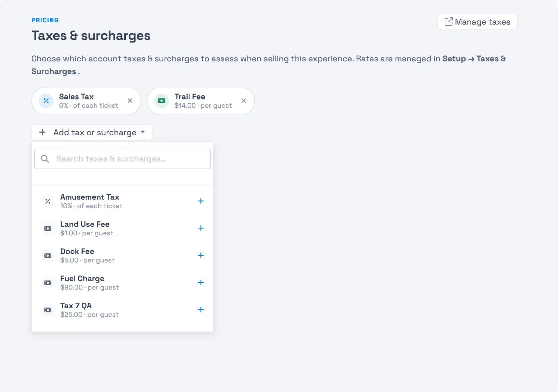The height and width of the screenshot is (392, 558).
Task: Remove the Sales Tax chip
Action: 130,101
